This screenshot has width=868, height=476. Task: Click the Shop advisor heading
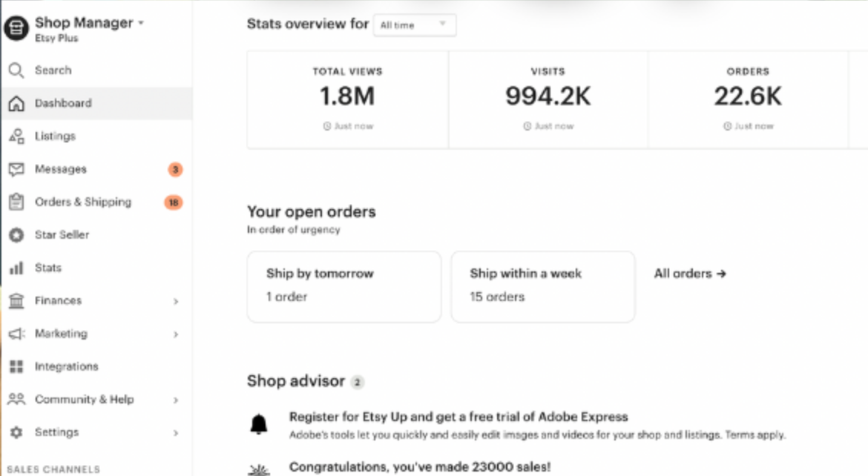(x=295, y=381)
